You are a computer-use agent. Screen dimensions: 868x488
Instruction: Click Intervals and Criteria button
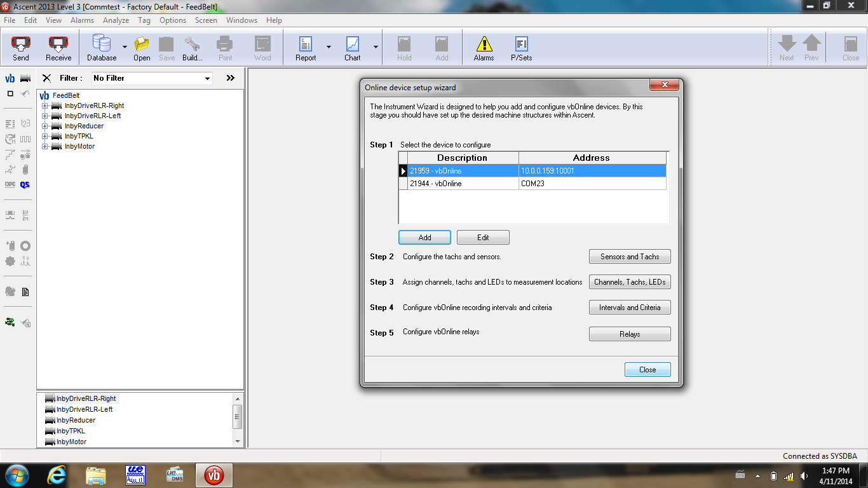coord(630,308)
